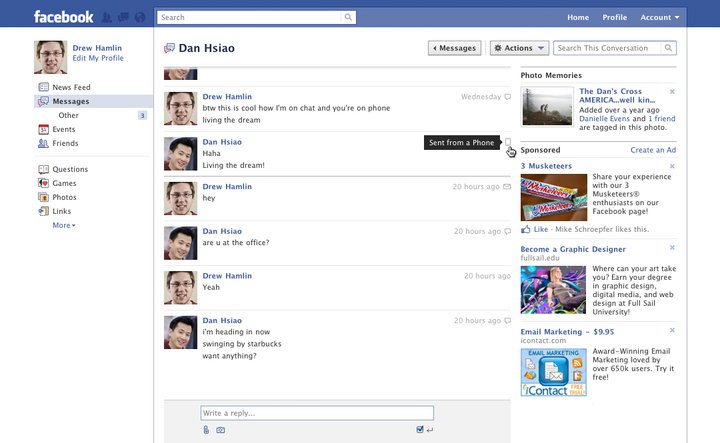Viewport: 720px width, 443px height.
Task: Open the Account dropdown menu
Action: pyautogui.click(x=659, y=17)
